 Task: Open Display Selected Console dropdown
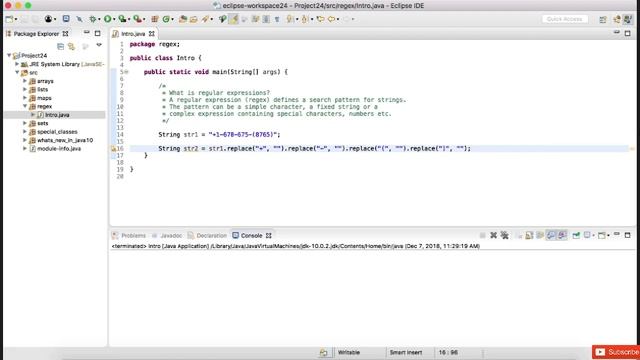593,236
